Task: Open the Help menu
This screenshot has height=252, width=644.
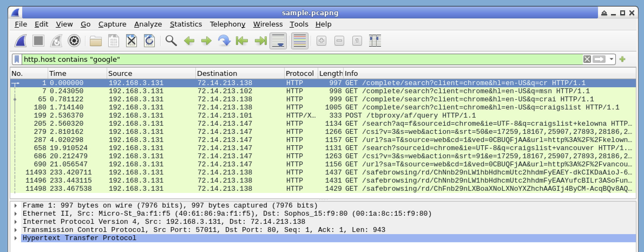Action: point(323,24)
